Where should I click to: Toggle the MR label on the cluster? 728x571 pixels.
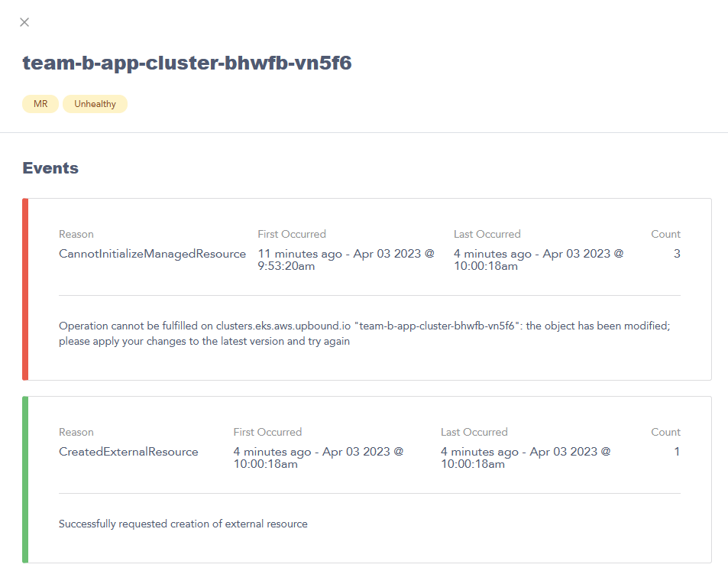(40, 103)
